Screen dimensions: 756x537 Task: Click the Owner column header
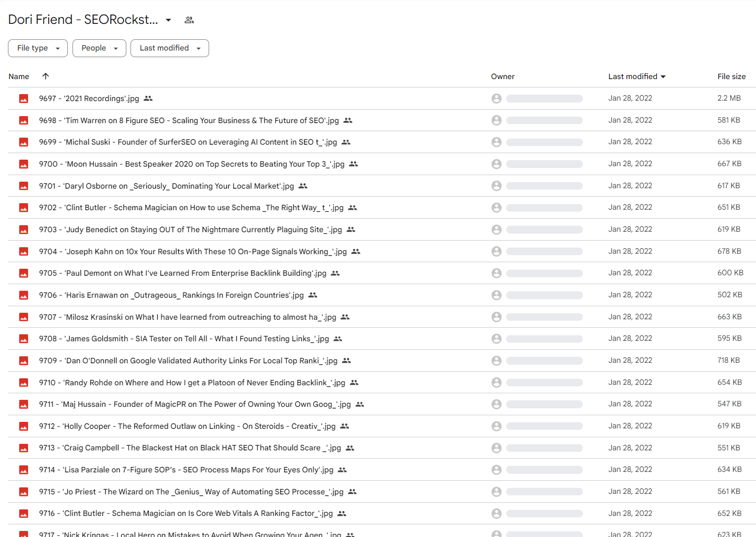click(x=503, y=76)
